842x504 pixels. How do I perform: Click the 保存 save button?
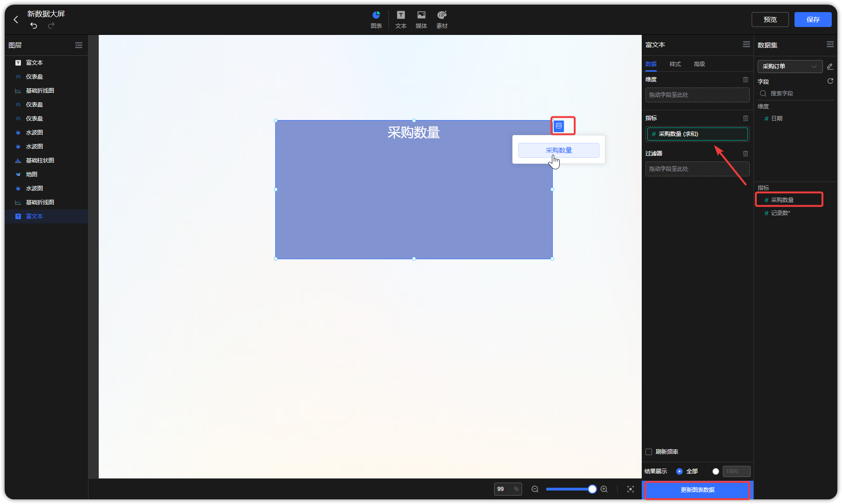(813, 20)
